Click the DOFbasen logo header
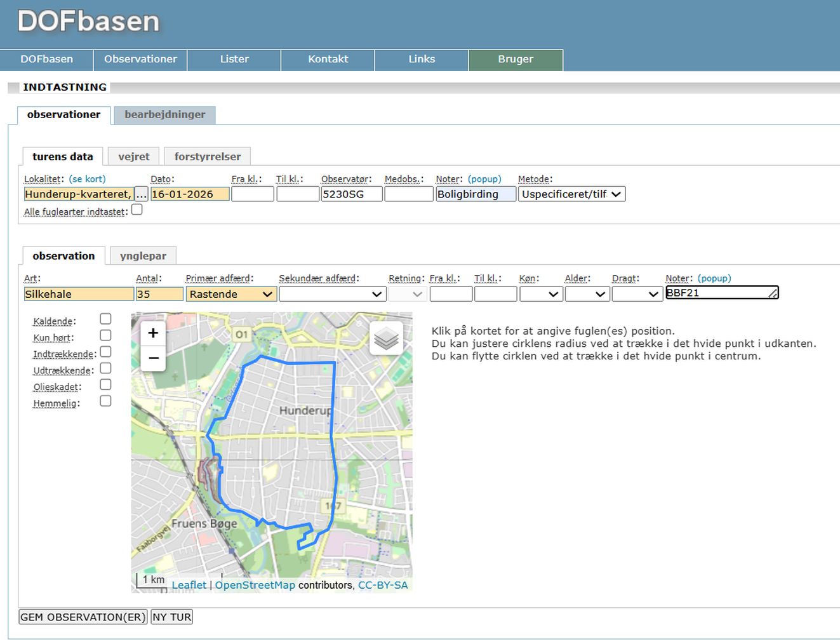The height and width of the screenshot is (644, 840). (x=88, y=22)
